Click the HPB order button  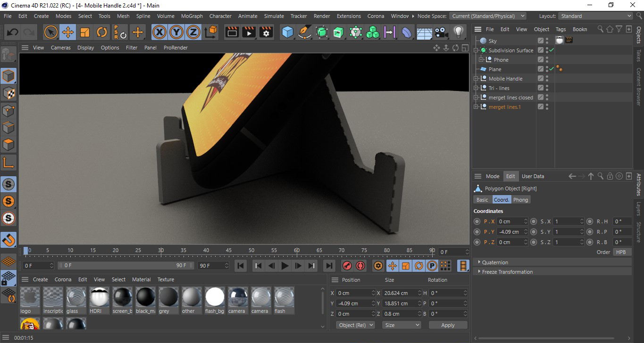pos(622,252)
